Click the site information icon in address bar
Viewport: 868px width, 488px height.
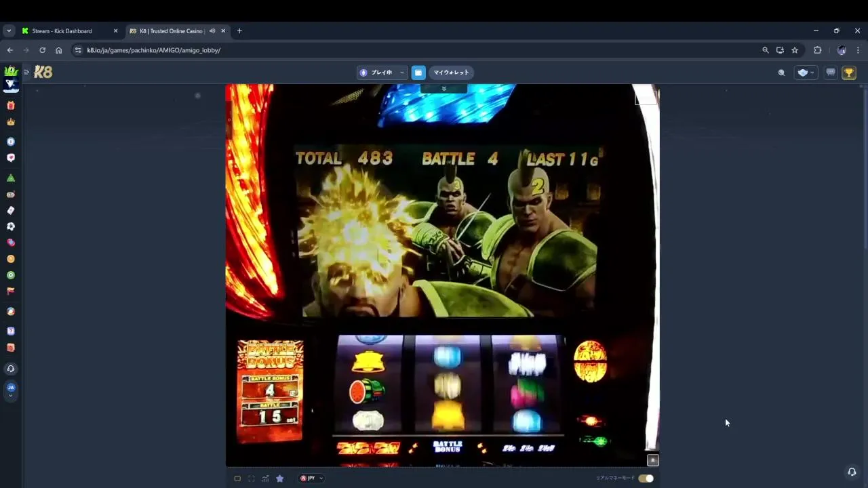tap(78, 50)
